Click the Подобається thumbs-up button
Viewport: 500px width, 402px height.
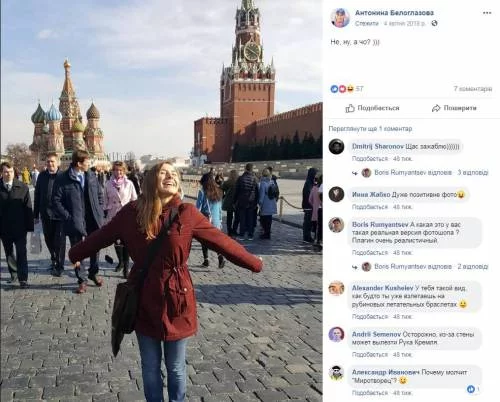372,108
